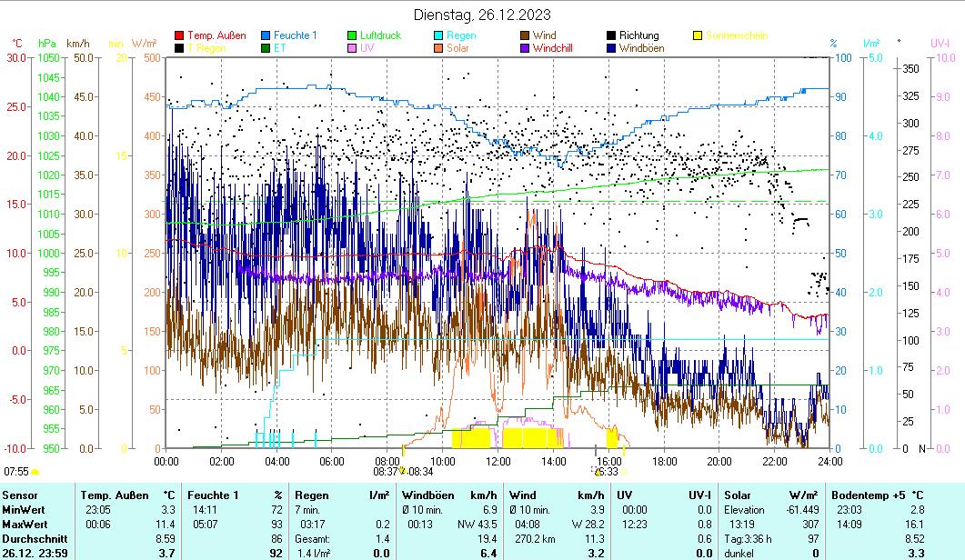Click the dark green ET legend square
The height and width of the screenshot is (560, 965).
(266, 48)
